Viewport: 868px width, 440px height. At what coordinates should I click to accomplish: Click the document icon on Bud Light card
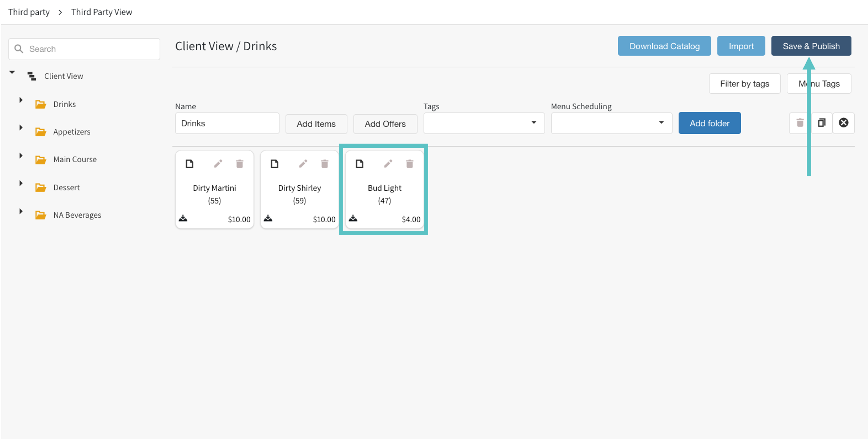coord(360,164)
